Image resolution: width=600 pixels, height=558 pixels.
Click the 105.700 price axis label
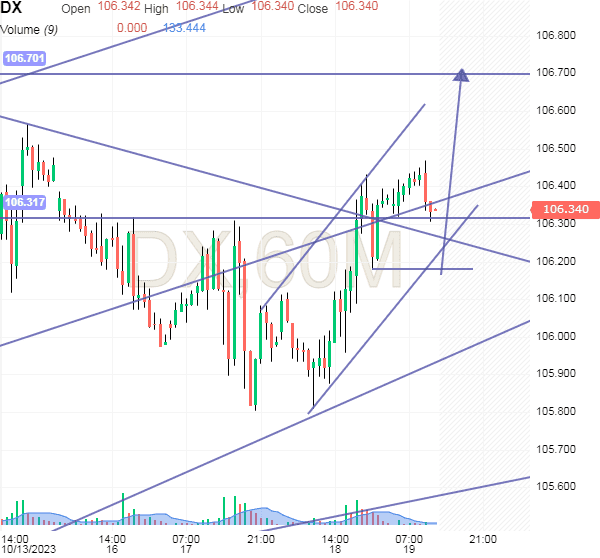click(x=556, y=449)
